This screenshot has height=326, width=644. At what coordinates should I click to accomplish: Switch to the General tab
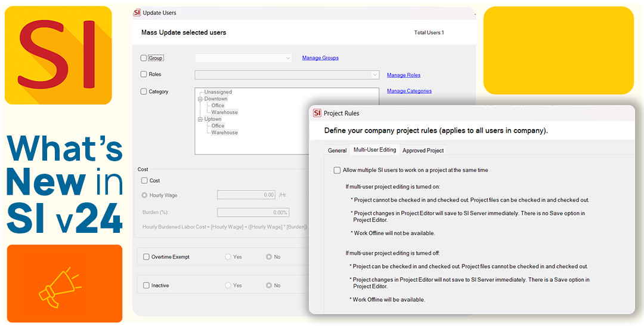(337, 150)
